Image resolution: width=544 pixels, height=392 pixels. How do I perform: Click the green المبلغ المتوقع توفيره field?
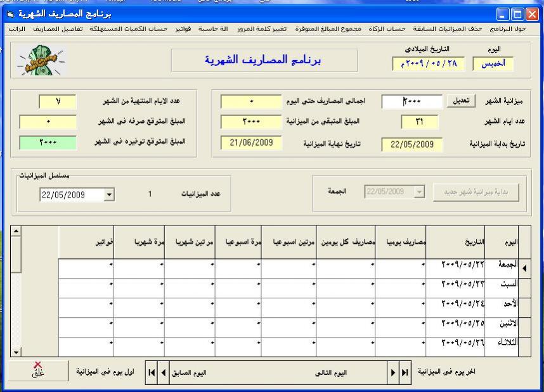pyautogui.click(x=48, y=142)
